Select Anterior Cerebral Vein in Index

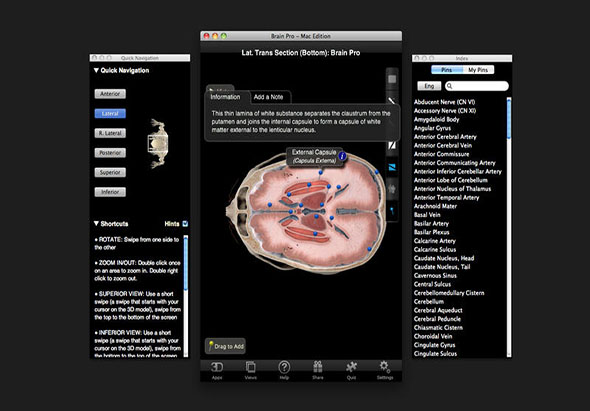(443, 145)
